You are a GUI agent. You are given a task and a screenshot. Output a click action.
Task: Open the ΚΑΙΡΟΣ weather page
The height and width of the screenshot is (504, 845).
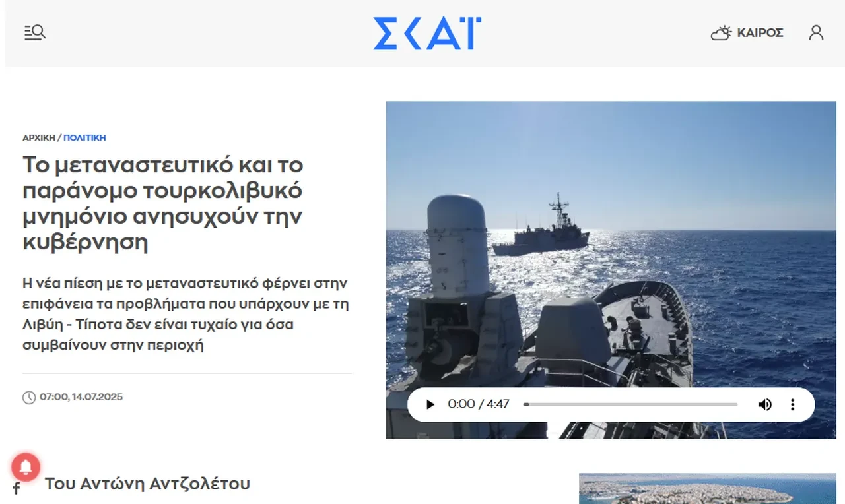[760, 33]
